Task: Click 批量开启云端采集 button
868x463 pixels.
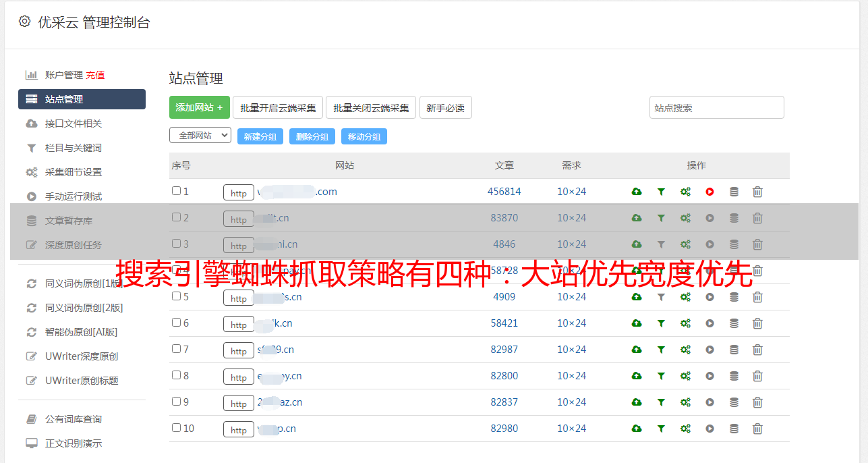Action: [x=278, y=107]
